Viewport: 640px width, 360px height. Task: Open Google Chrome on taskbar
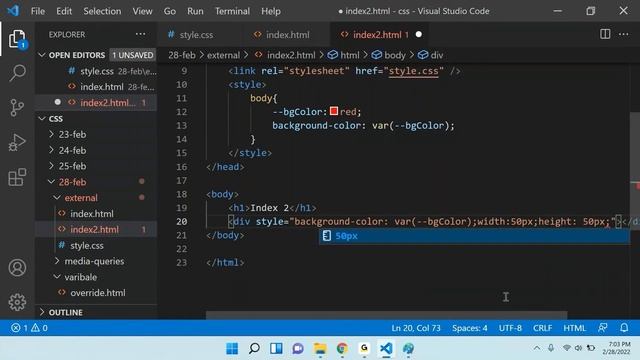coord(342,348)
